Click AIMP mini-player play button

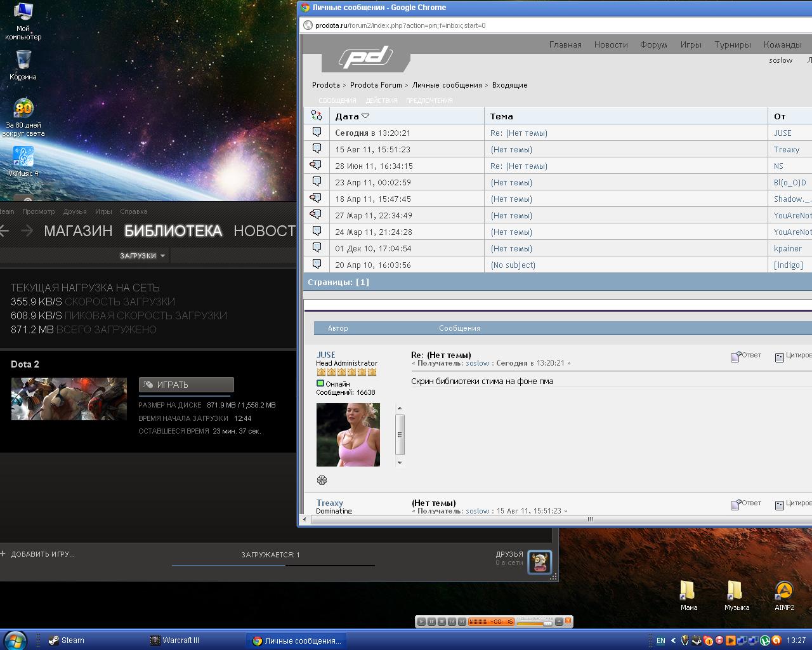[421, 621]
